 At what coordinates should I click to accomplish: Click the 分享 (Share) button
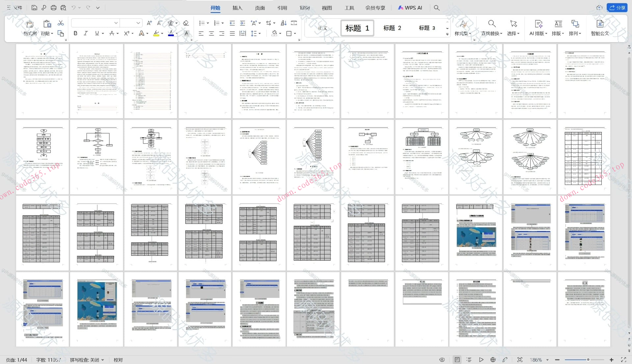point(617,8)
